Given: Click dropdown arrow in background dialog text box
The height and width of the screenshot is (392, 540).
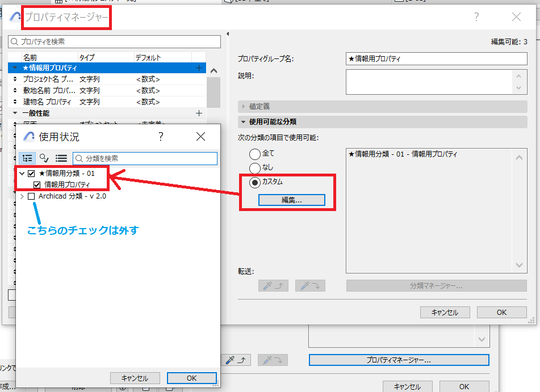Looking at the screenshot, I should click(482, 339).
